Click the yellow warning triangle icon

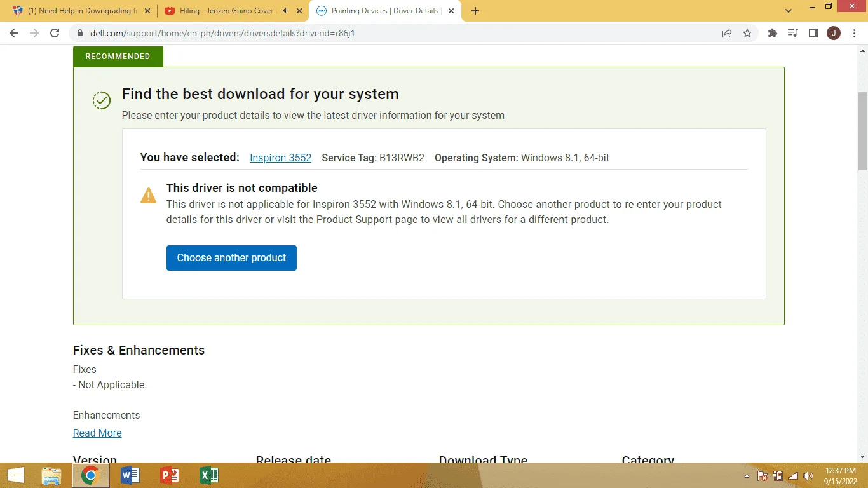coord(148,195)
